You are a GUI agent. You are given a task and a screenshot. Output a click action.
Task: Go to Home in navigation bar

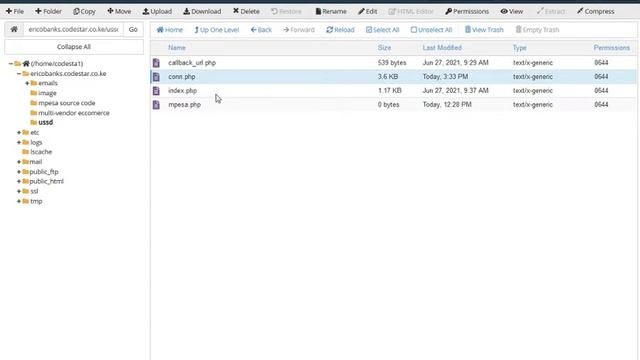click(170, 30)
